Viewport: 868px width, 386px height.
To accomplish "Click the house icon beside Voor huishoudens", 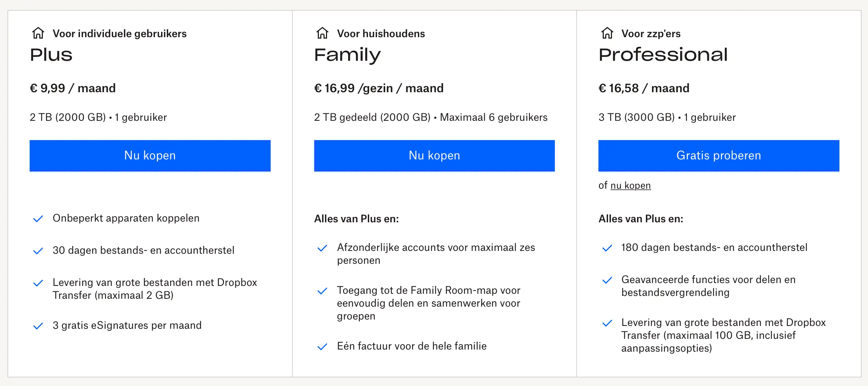I will pyautogui.click(x=322, y=33).
